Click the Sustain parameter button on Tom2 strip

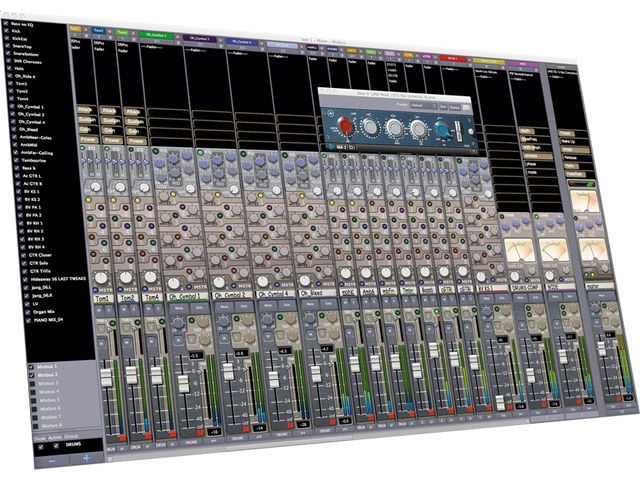click(x=111, y=120)
